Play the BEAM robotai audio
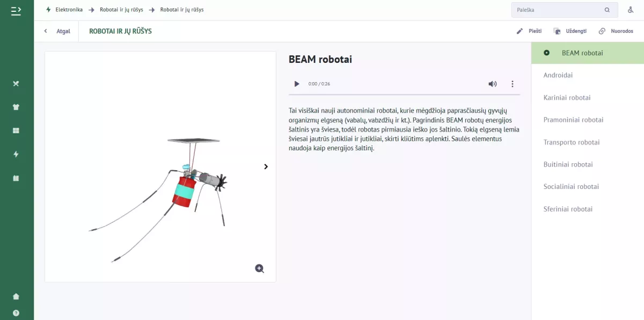644x320 pixels. pyautogui.click(x=297, y=84)
